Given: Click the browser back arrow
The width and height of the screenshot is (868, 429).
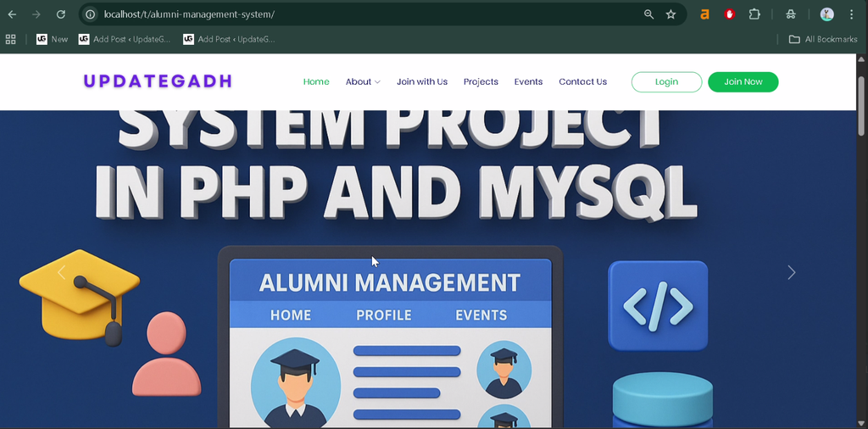Looking at the screenshot, I should coord(12,14).
